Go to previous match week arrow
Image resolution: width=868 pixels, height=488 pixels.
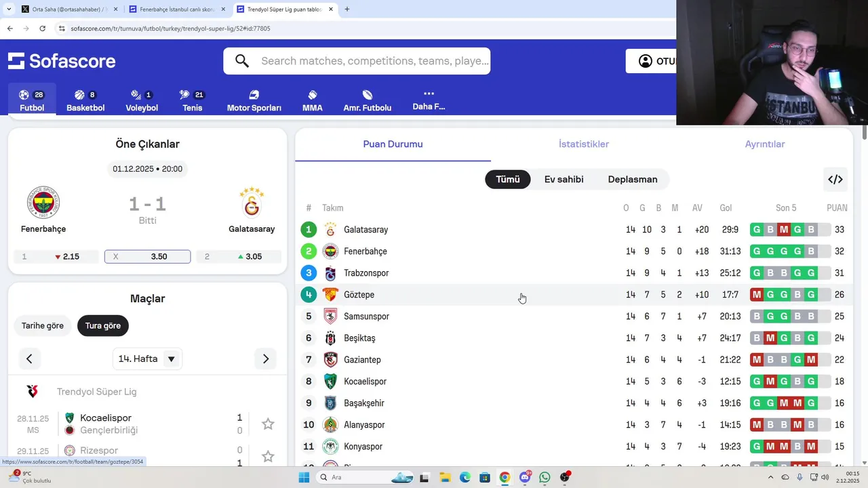[x=29, y=359]
